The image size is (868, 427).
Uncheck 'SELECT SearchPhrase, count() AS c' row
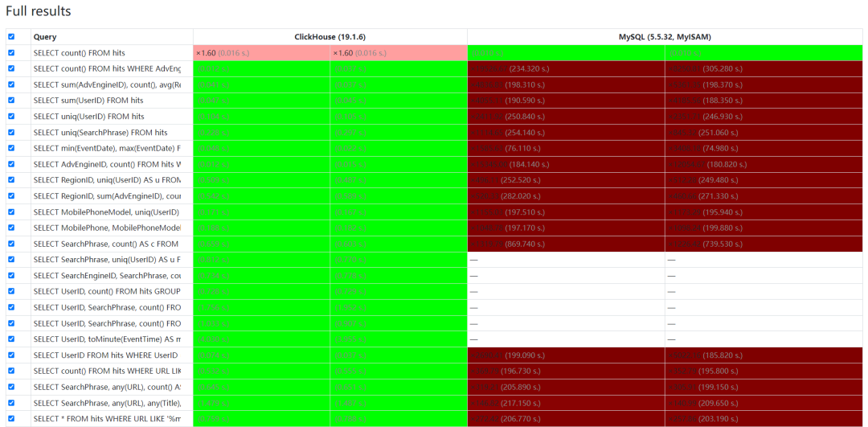pyautogui.click(x=11, y=244)
